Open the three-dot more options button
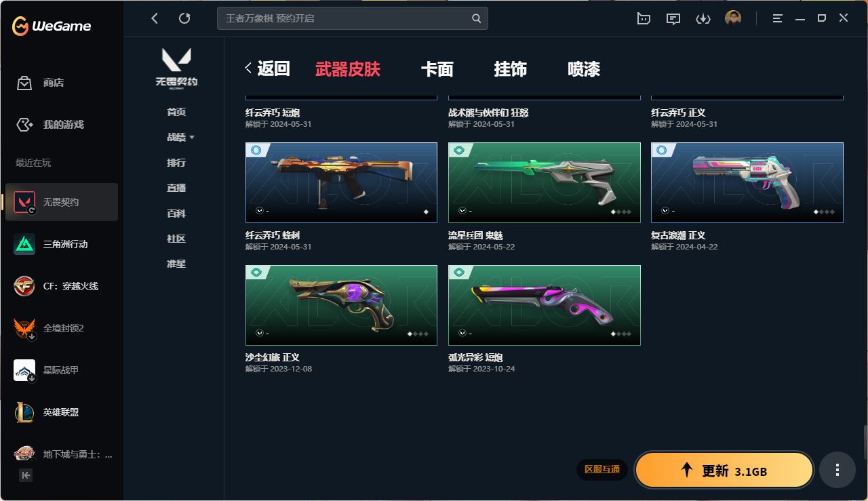Screen dimensions: 868x501 [837, 470]
